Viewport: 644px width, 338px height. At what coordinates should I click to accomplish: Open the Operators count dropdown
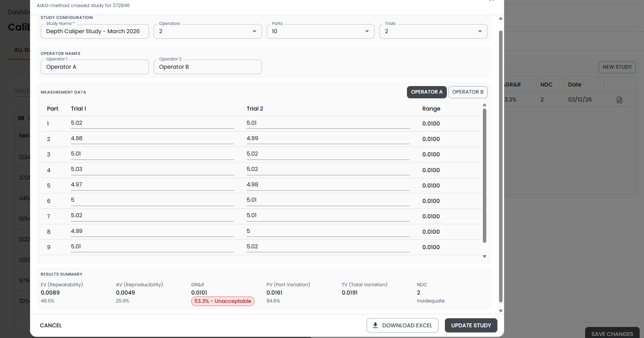207,32
